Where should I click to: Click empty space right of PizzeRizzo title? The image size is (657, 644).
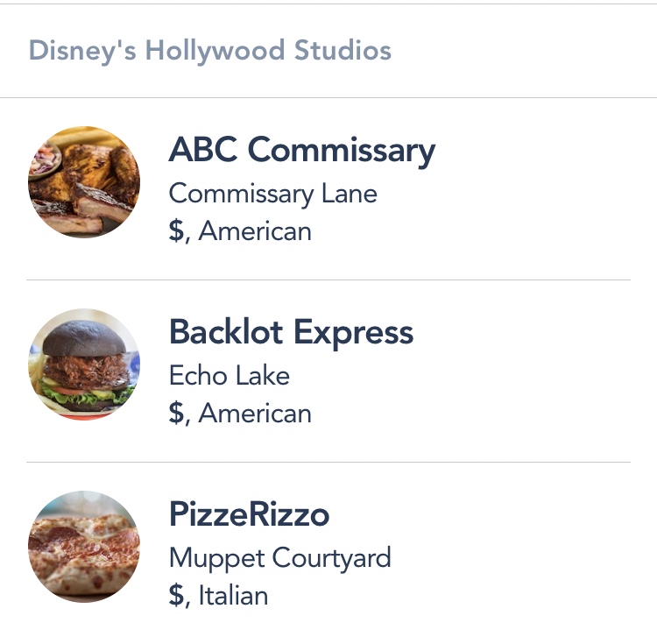pos(491,515)
